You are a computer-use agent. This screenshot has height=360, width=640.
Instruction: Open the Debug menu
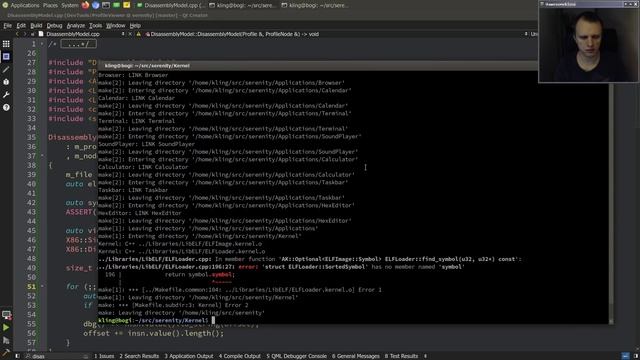pos(54,25)
